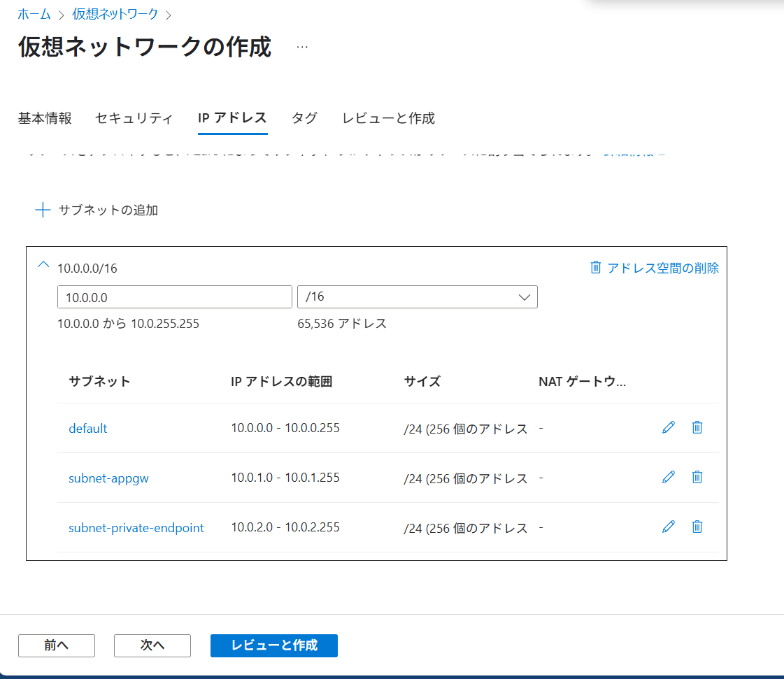Edit subnet-private-endpoint using pencil icon

(x=669, y=527)
